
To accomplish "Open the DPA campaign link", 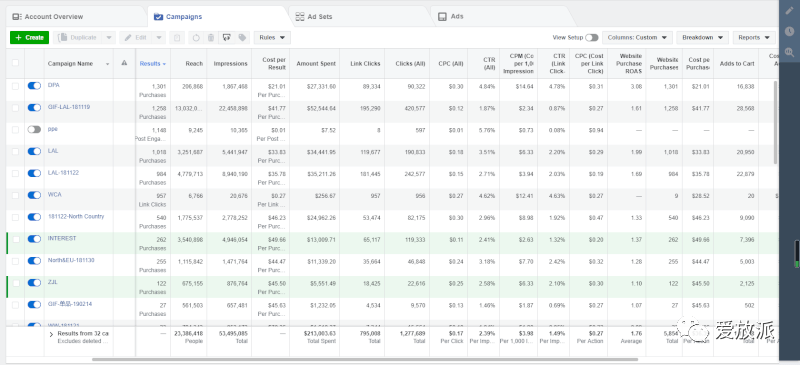I will (54, 85).
